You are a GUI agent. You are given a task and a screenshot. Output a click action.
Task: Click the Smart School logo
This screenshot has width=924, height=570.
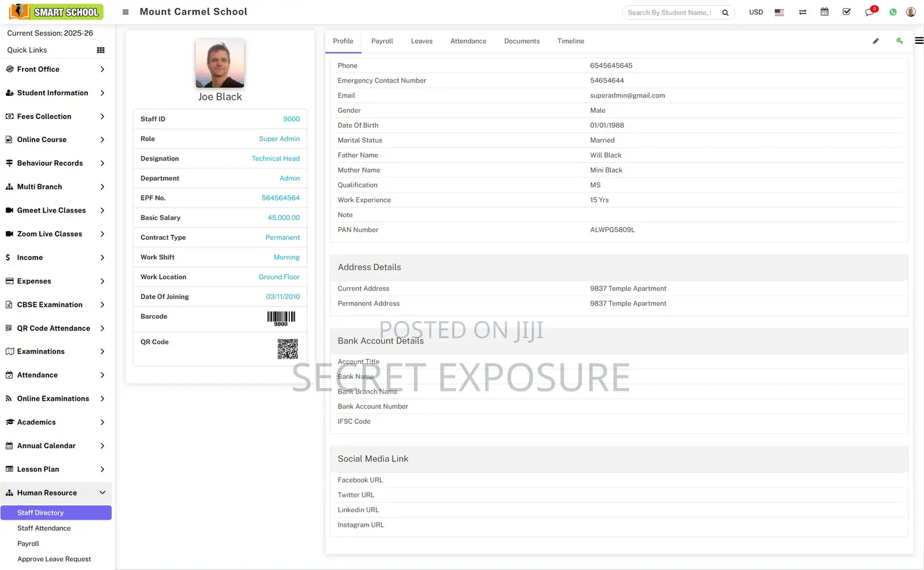[x=56, y=12]
